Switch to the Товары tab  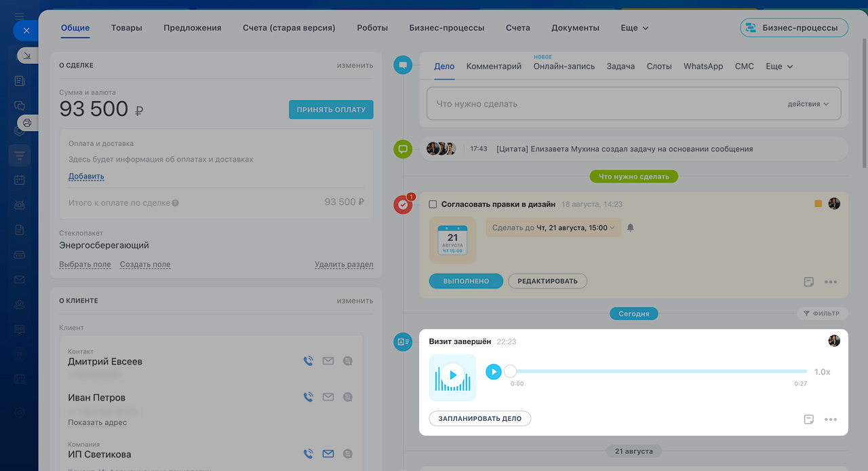(127, 28)
